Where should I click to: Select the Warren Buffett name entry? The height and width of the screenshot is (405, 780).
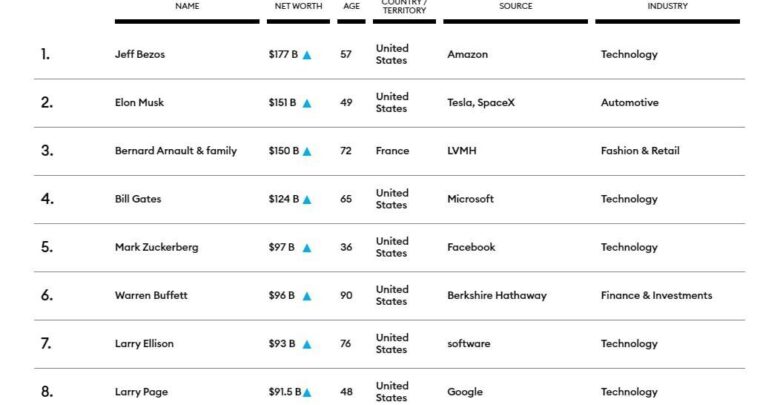tap(151, 295)
